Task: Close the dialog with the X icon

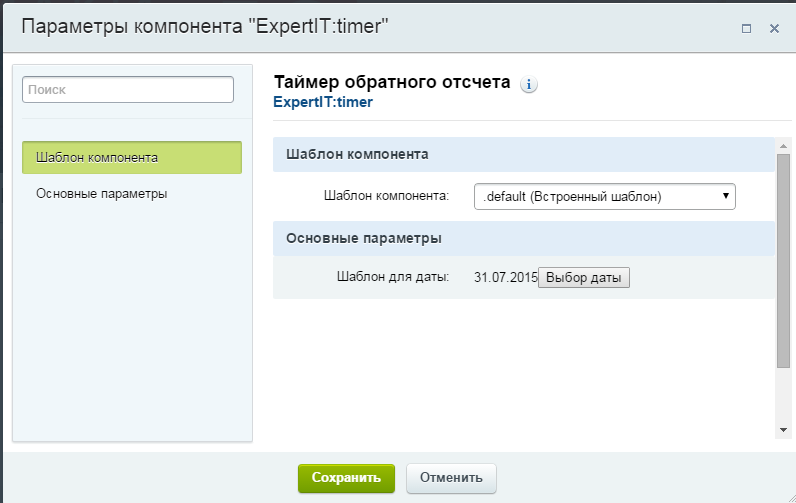Action: click(774, 29)
